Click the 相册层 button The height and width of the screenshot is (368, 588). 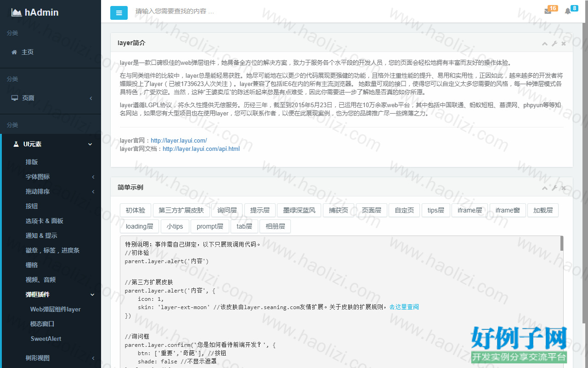click(275, 226)
